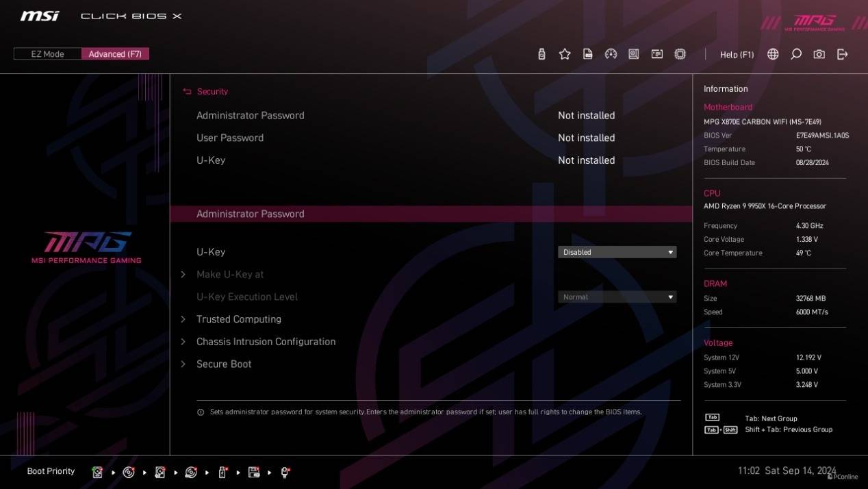Select the highlighted Administrator Password item
Screen dimensions: 868x489
tap(251, 214)
